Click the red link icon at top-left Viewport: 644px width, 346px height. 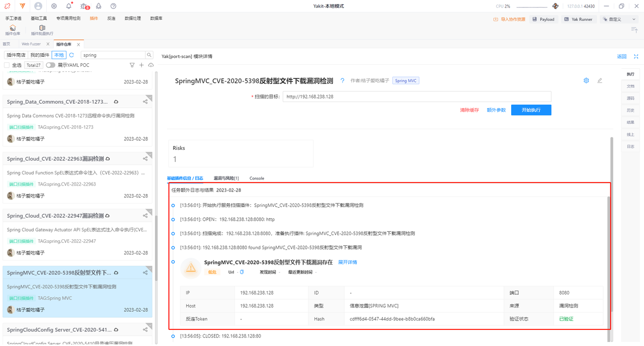click(x=7, y=6)
